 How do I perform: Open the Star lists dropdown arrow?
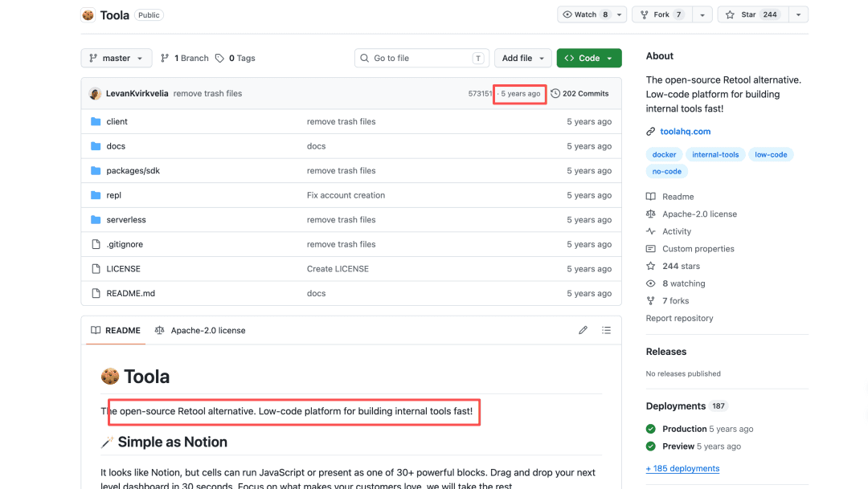pyautogui.click(x=798, y=15)
